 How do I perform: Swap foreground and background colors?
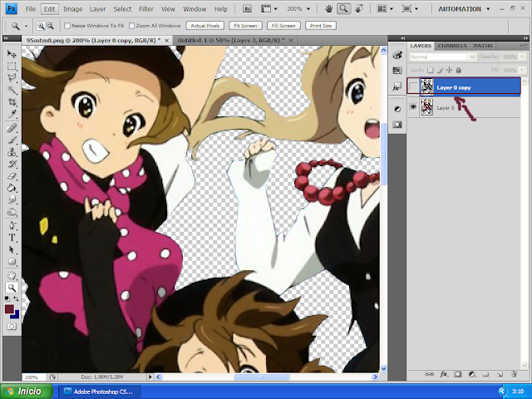coord(16,299)
